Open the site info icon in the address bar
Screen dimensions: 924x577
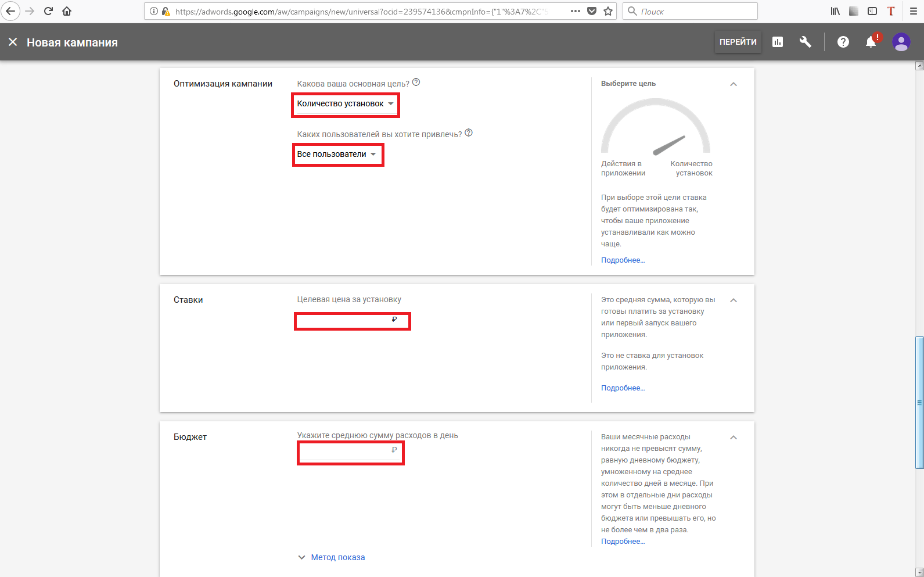point(154,11)
